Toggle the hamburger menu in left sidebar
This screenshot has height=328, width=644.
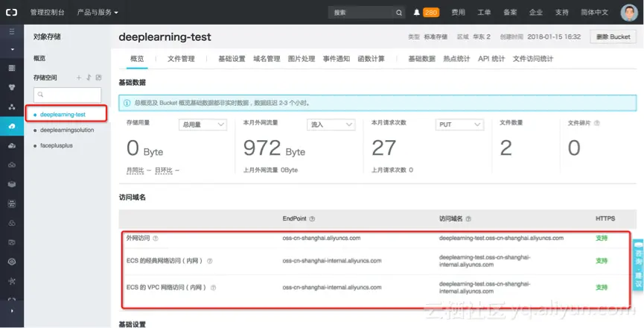12,31
